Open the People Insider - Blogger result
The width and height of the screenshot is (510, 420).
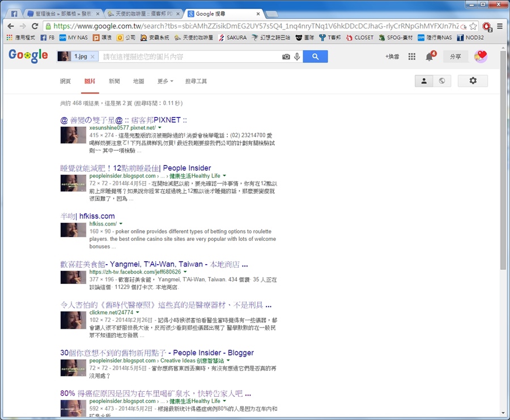tap(157, 353)
